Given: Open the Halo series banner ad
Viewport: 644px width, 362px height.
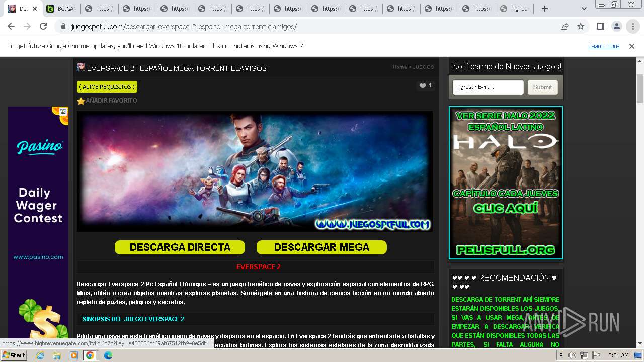Looking at the screenshot, I should coord(506,183).
